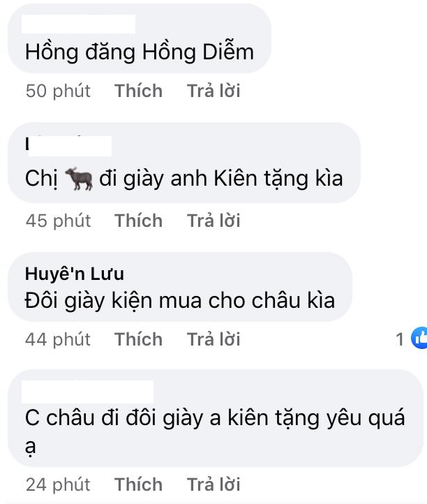Like the 'Hồng đăng Hồng Diễm' comment
This screenshot has width=427, height=504.
tap(138, 91)
